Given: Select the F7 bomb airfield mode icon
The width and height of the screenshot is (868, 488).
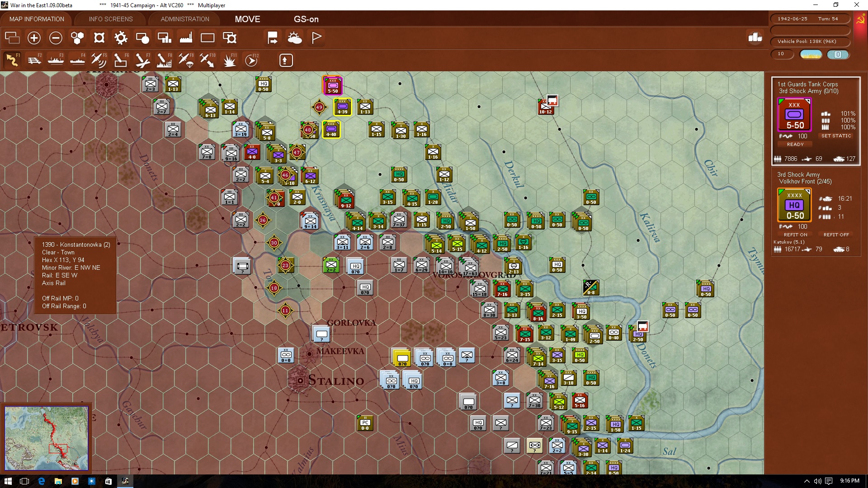Looking at the screenshot, I should pos(142,60).
